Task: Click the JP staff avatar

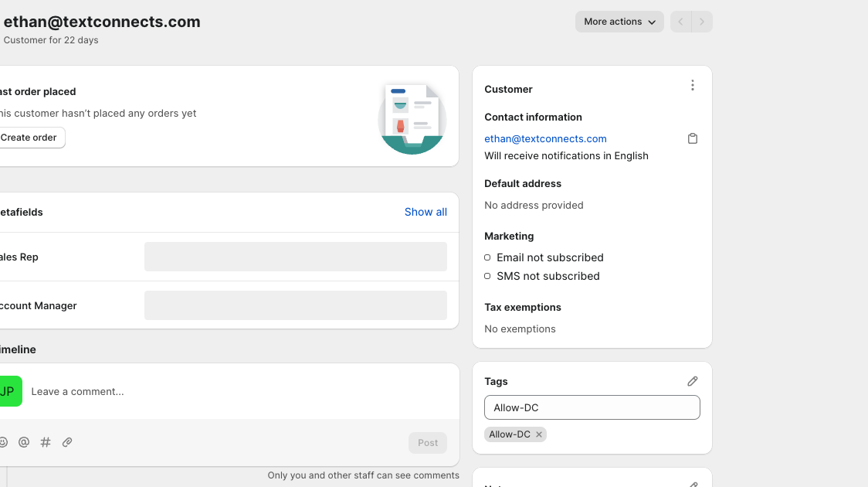Action: click(x=8, y=391)
